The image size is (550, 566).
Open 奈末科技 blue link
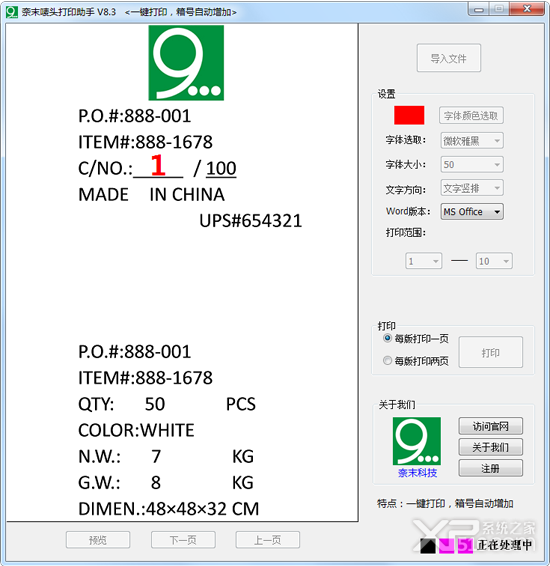(417, 473)
